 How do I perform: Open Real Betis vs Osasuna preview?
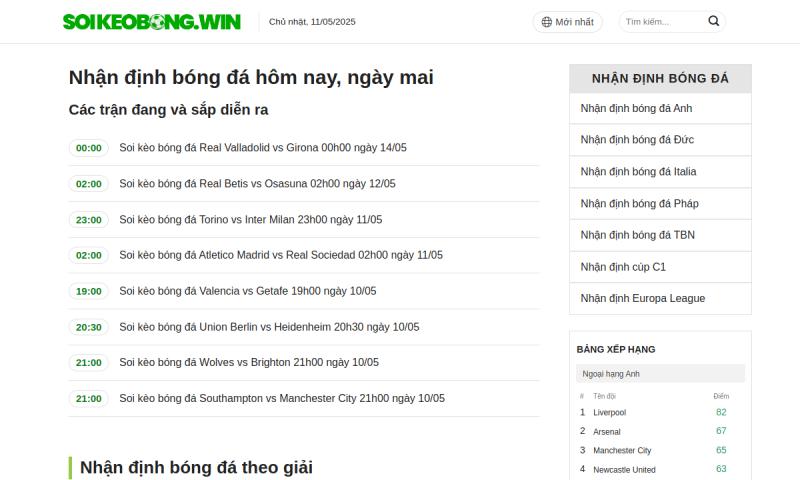tap(257, 184)
